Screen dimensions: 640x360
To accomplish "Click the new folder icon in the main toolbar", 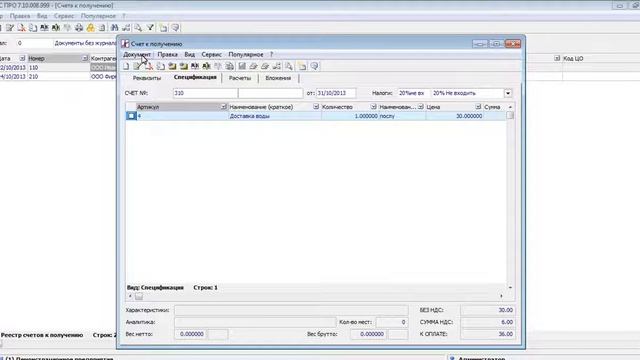I will [163, 28].
